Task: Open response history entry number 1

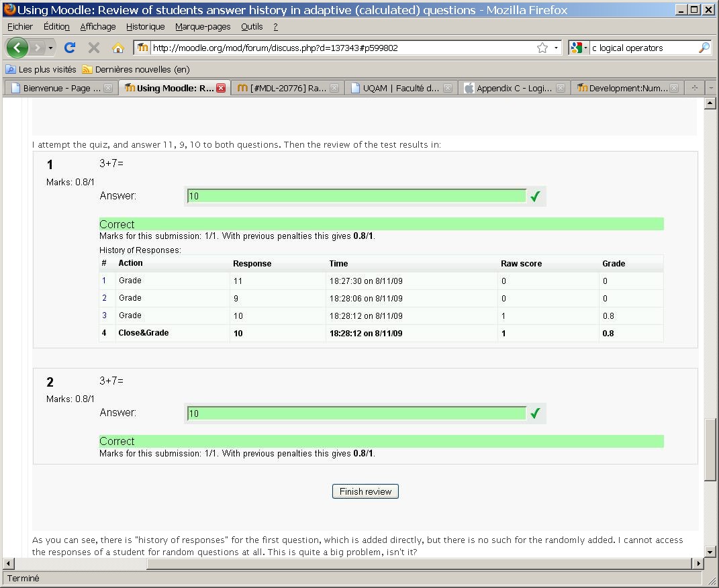Action: 104,281
